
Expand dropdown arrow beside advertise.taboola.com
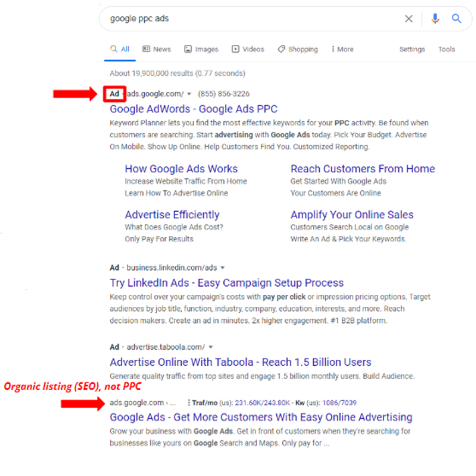click(211, 347)
